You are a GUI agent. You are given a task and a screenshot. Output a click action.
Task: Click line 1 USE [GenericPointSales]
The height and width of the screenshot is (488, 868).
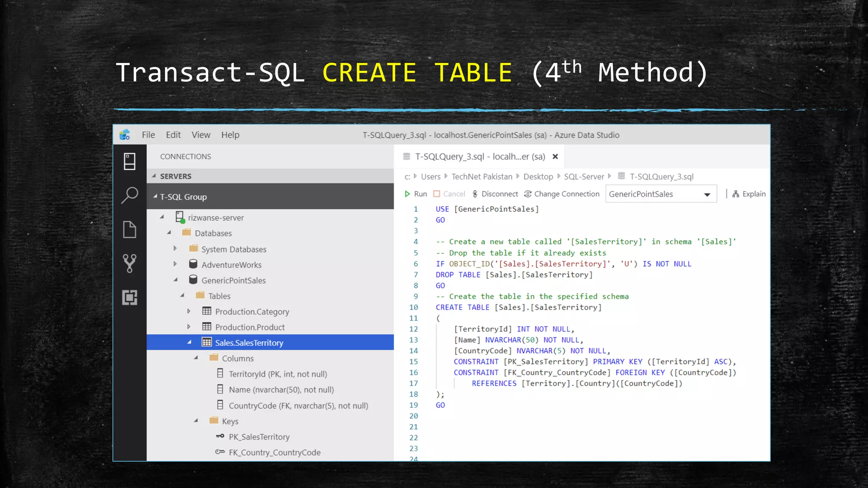(487, 209)
